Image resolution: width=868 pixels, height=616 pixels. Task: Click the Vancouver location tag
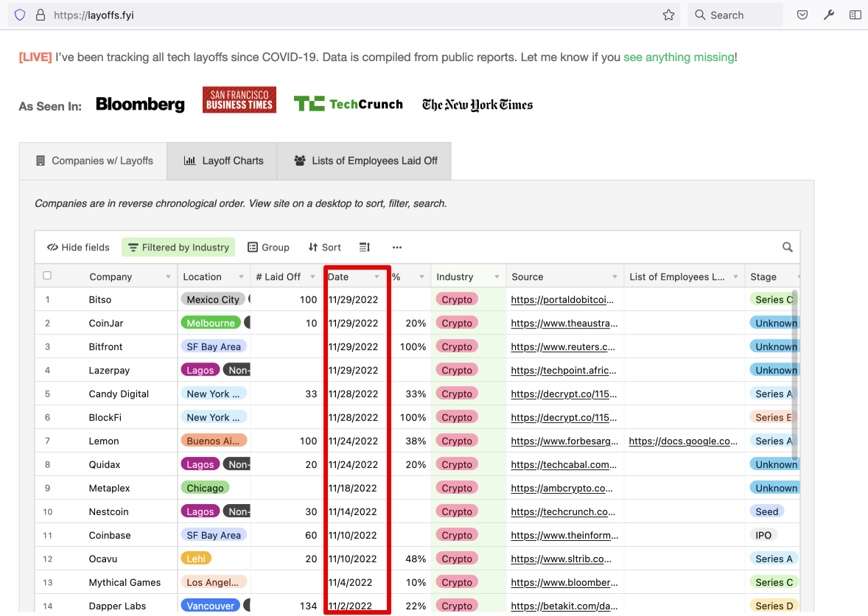coord(210,606)
